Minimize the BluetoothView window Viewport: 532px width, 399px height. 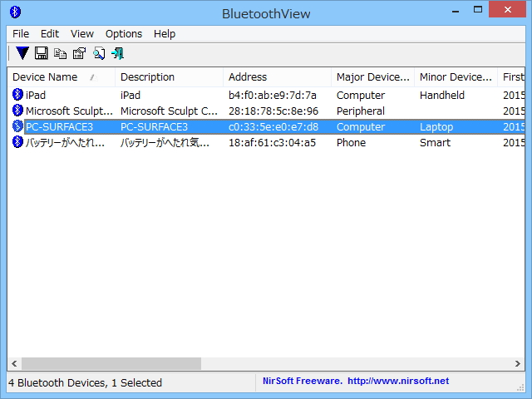point(456,11)
